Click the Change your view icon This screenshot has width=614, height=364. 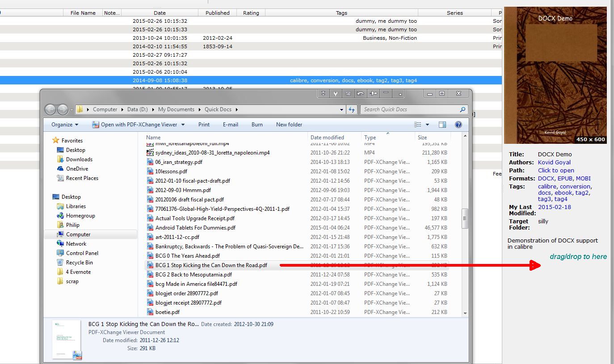click(x=418, y=125)
